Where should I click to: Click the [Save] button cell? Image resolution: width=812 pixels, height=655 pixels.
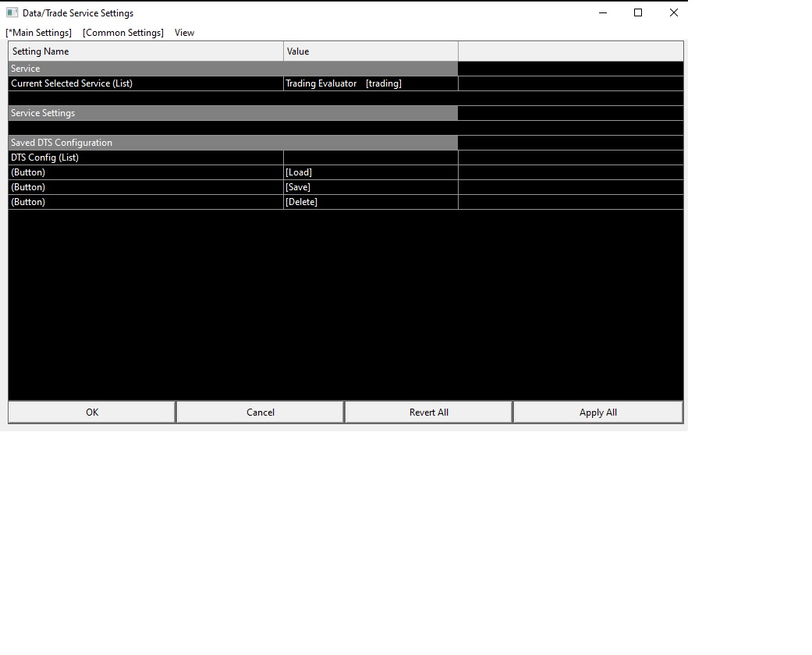(371, 187)
